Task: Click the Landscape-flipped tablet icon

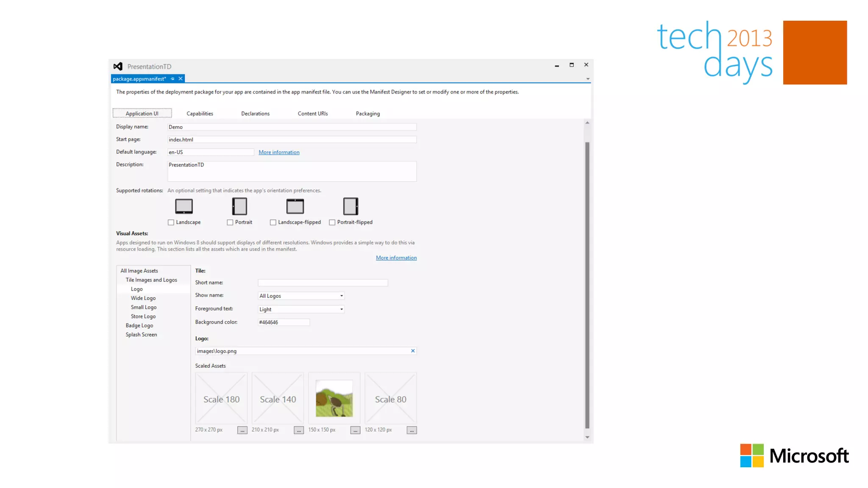Action: point(295,206)
